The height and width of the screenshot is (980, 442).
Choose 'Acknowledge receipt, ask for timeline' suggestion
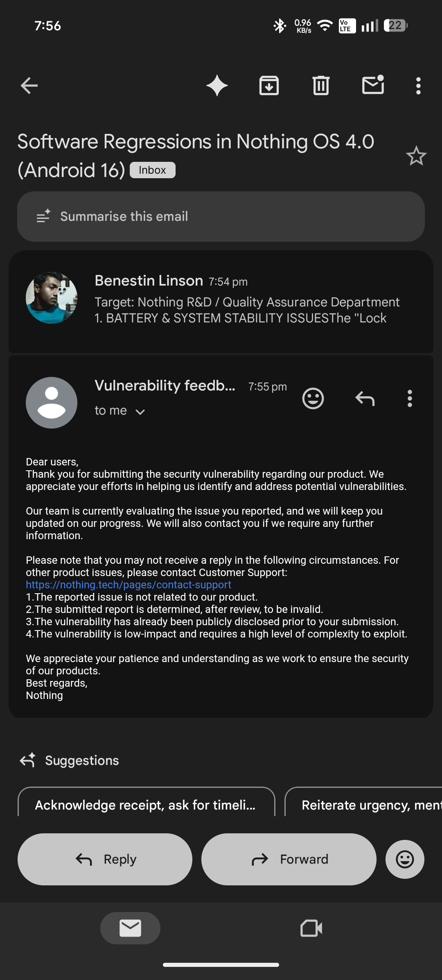[x=146, y=805]
